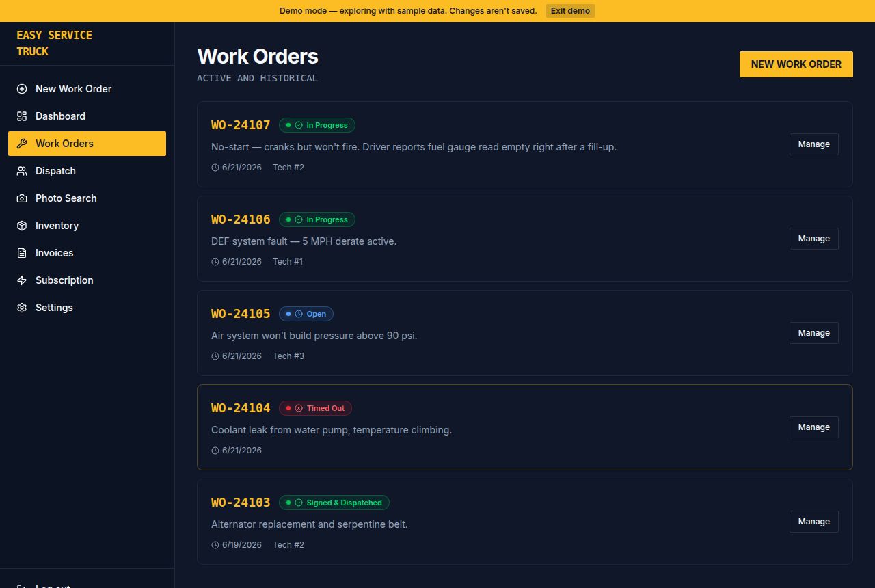Click the WO-24107 order number
The width and height of the screenshot is (875, 588).
point(241,125)
